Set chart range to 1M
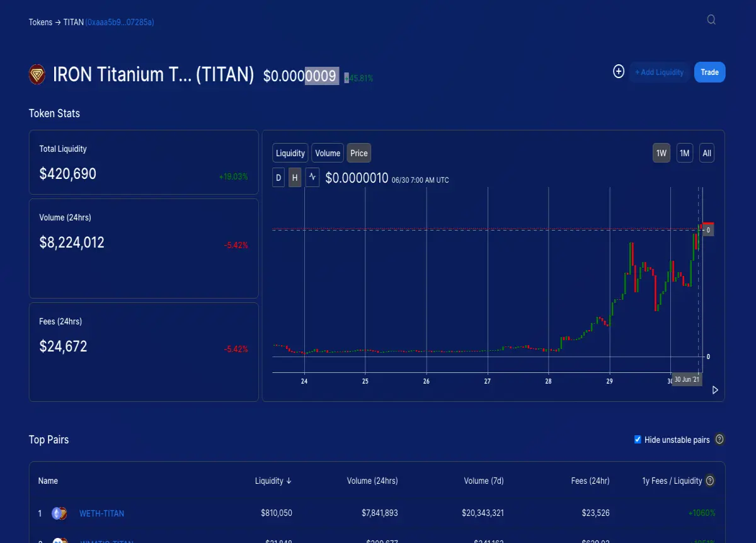This screenshot has height=543, width=756. (685, 153)
